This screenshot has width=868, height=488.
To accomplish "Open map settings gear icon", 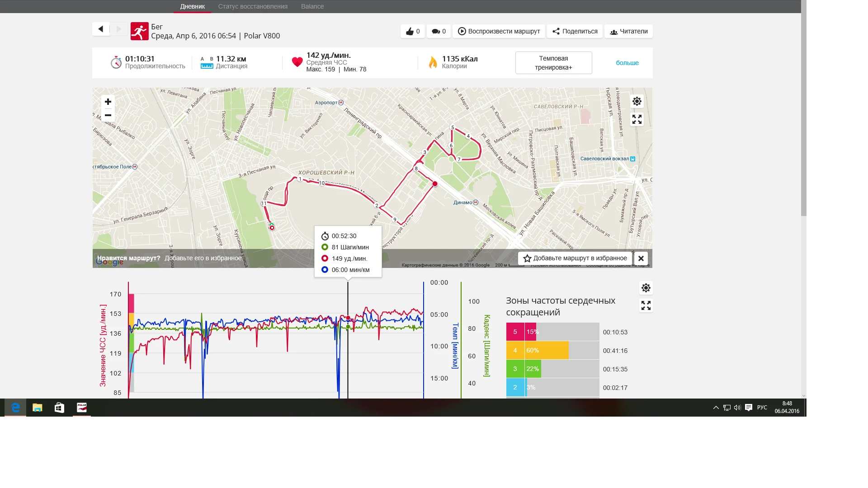I will (637, 101).
